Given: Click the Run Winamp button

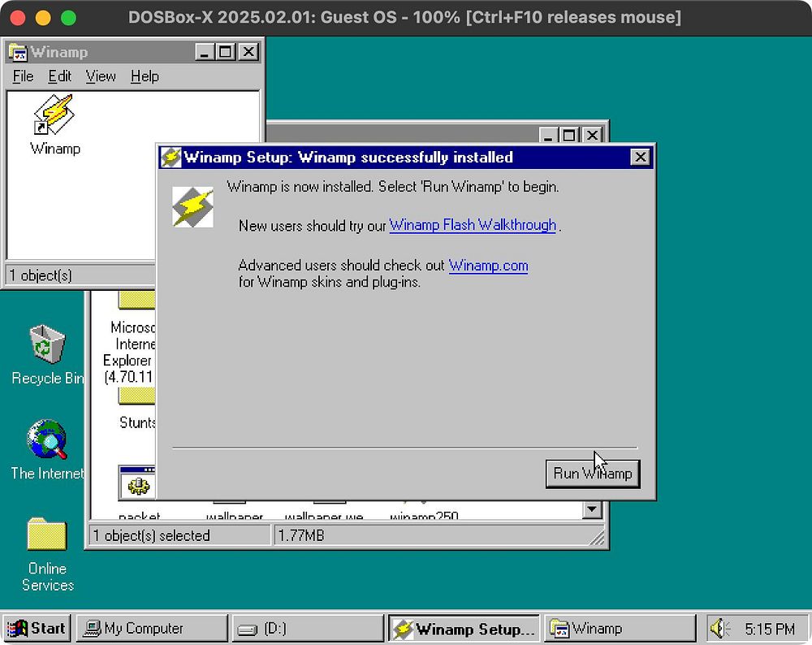Looking at the screenshot, I should coord(593,474).
